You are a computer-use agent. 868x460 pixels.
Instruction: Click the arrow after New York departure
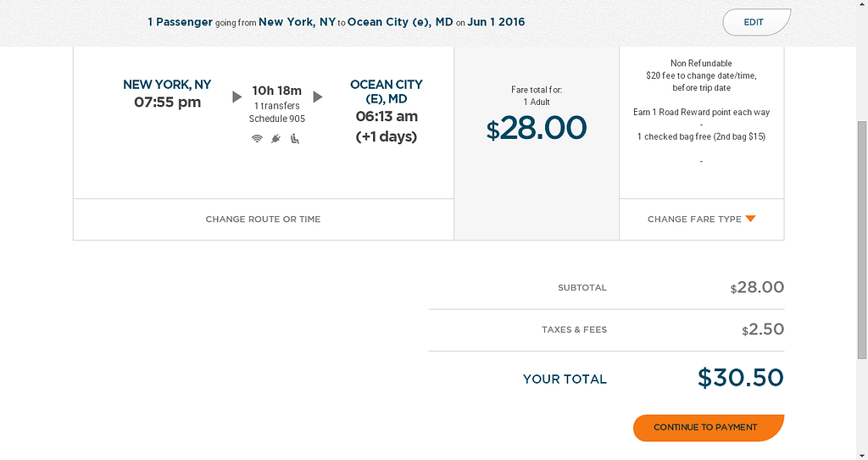(237, 97)
